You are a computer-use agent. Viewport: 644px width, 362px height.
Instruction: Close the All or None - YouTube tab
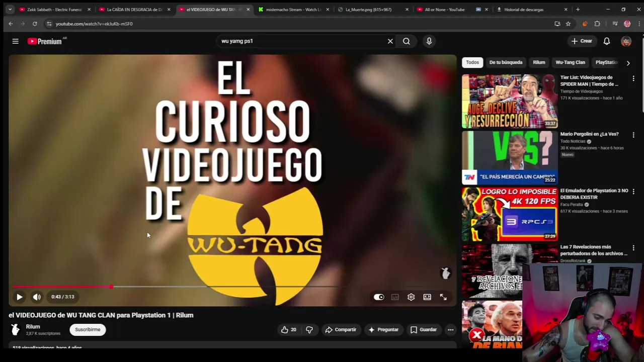click(487, 10)
